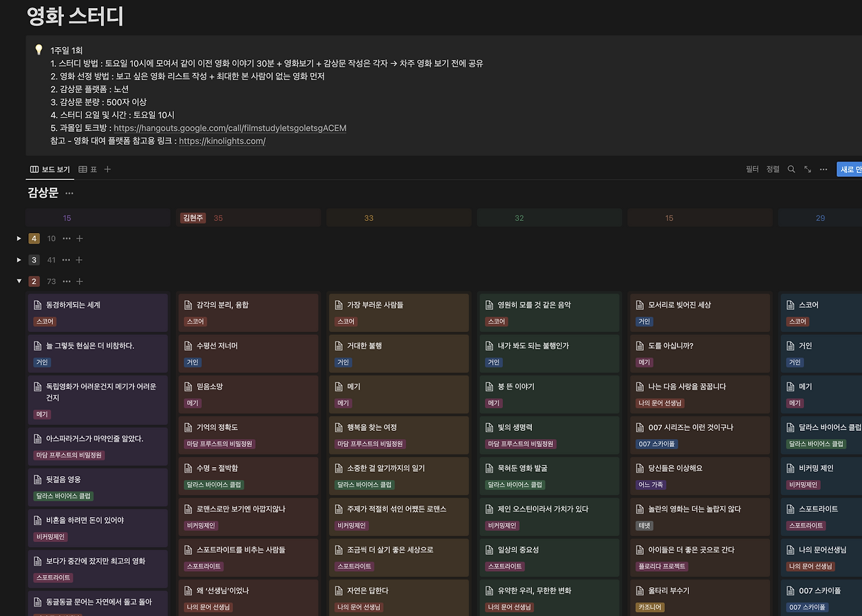Click the page icon on '울타리 부수기' card

click(641, 591)
